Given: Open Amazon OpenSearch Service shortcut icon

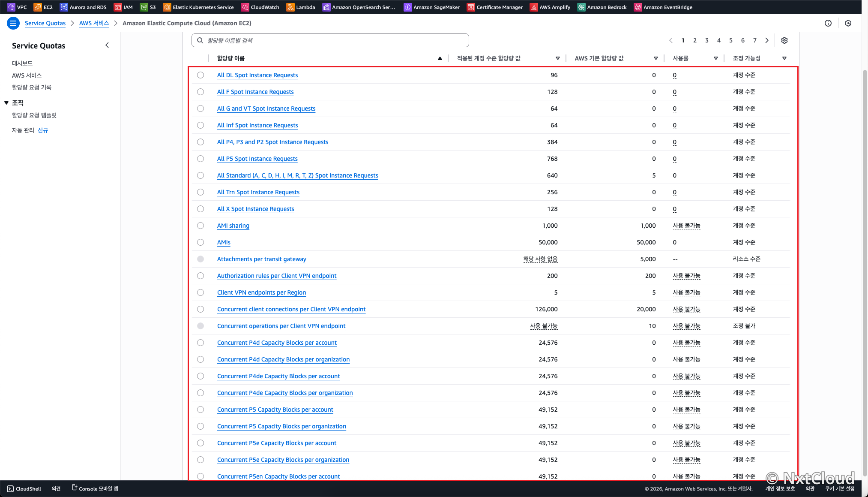Looking at the screenshot, I should click(326, 7).
